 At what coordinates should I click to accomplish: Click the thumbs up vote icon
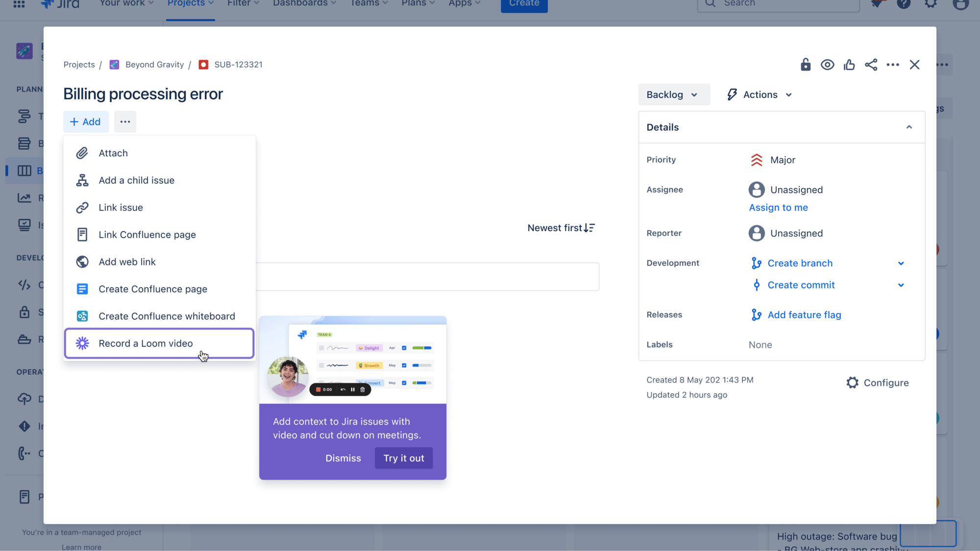(x=849, y=65)
